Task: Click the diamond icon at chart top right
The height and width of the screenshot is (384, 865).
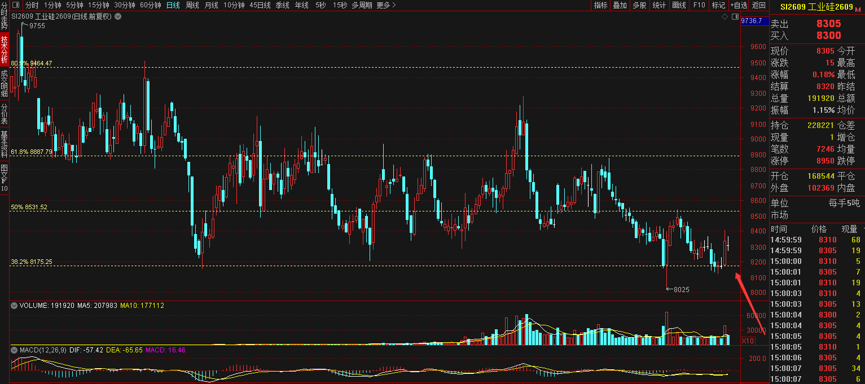Action: 725,17
